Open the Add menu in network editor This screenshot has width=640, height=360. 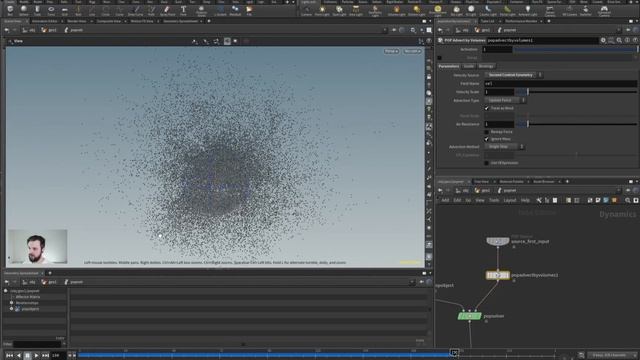(445, 200)
